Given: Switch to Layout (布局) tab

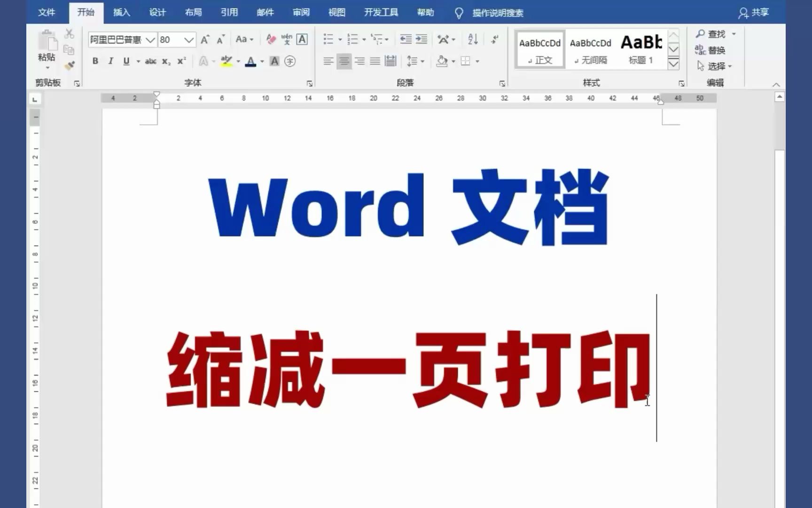Looking at the screenshot, I should [193, 12].
